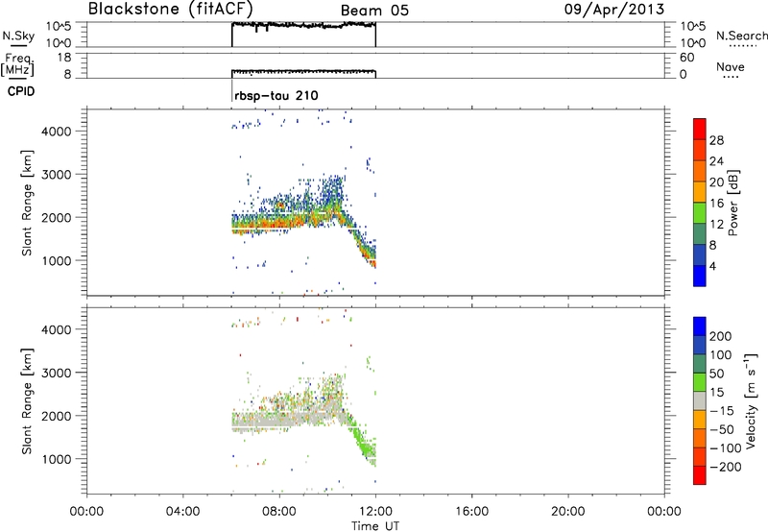
Task: Click the '12:00' time axis label
Action: tap(375, 512)
